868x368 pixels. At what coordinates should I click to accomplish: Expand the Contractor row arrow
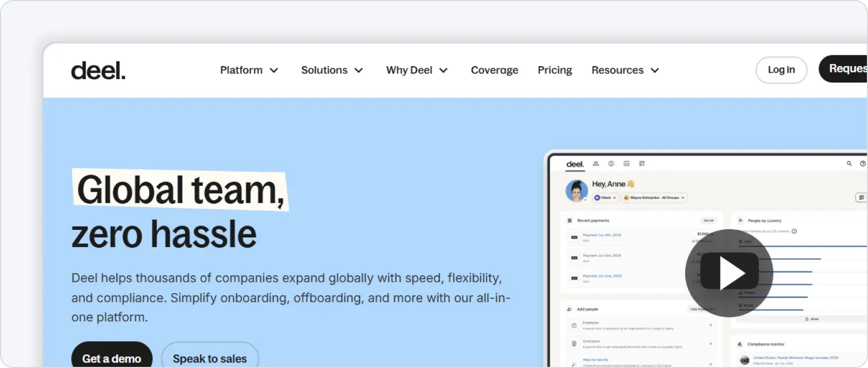coord(711,344)
